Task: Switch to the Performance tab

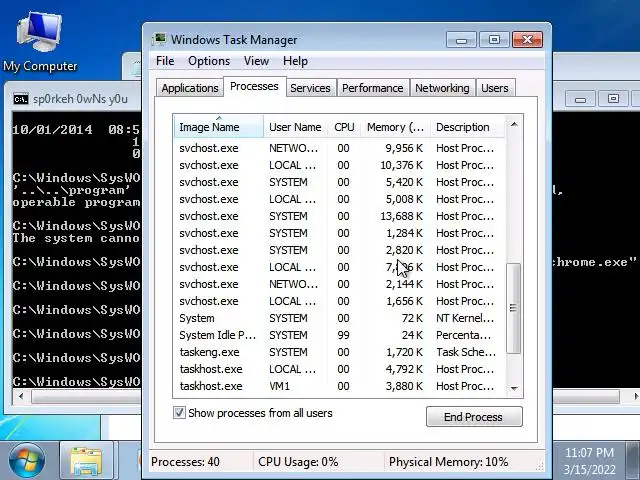Action: [373, 88]
